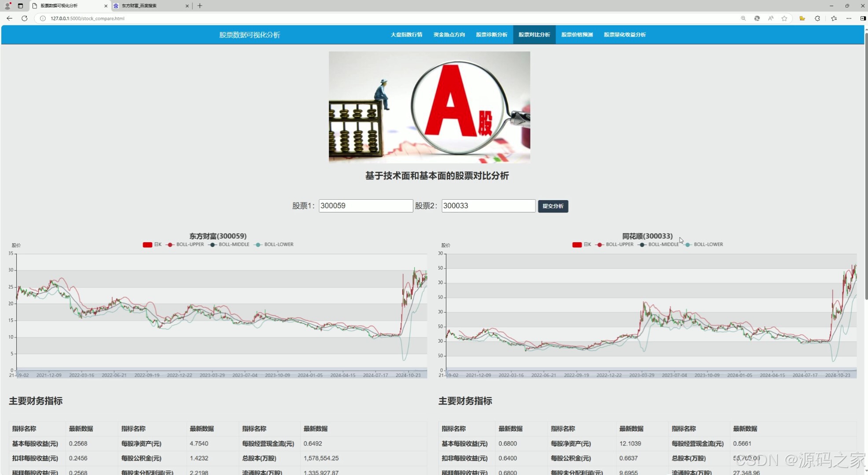This screenshot has height=475, width=868.
Task: Open 大盘指数行情 navigation link
Action: pos(406,35)
